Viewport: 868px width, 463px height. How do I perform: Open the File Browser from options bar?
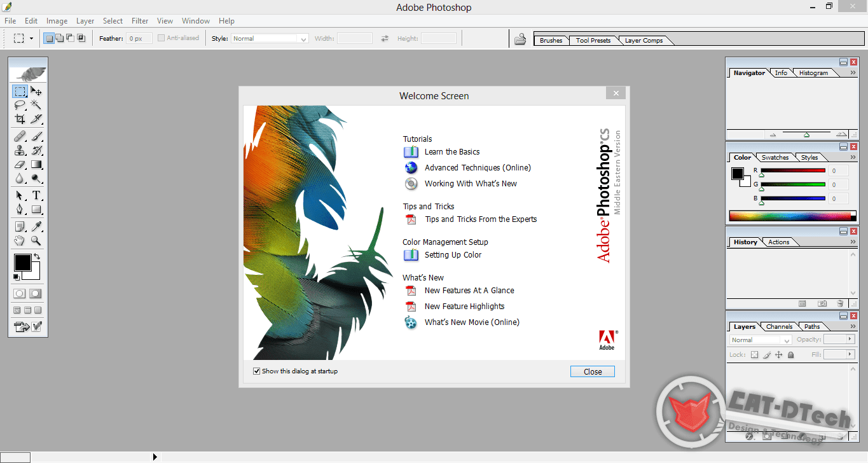520,39
